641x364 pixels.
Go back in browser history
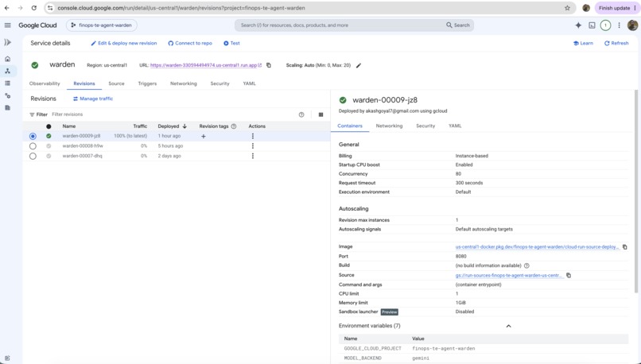tap(7, 8)
